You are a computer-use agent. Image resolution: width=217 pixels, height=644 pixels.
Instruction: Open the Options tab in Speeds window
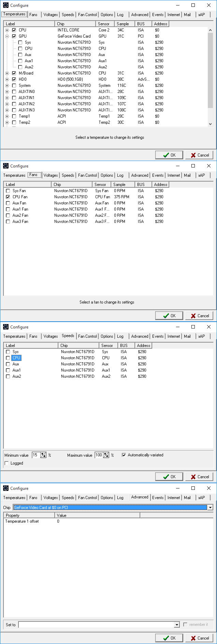(107, 336)
